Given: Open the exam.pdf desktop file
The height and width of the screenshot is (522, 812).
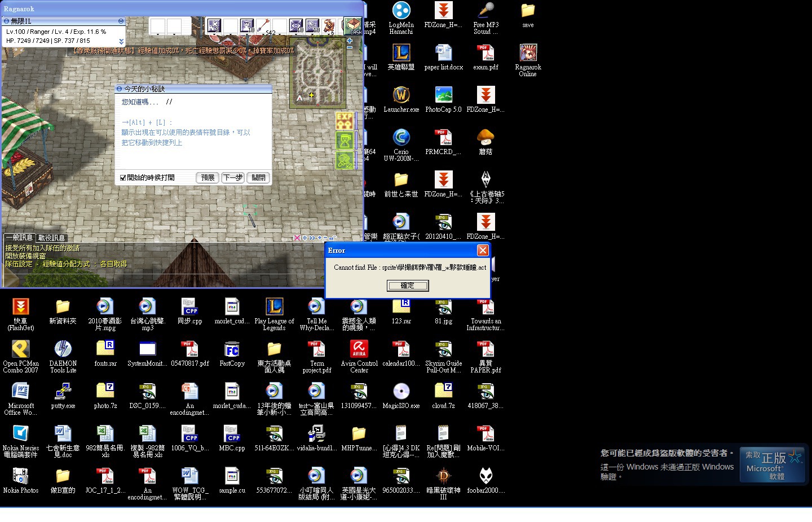Looking at the screenshot, I should pos(486,57).
